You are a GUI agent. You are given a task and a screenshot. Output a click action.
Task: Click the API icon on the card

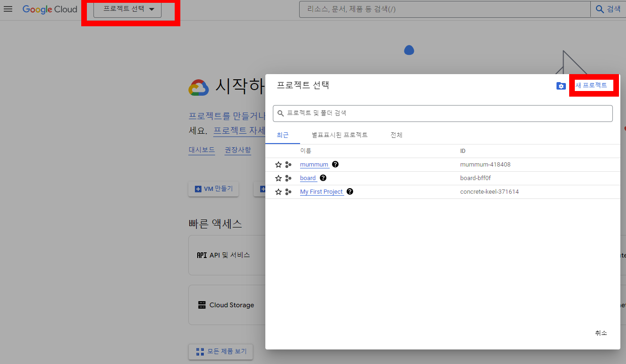tap(202, 255)
